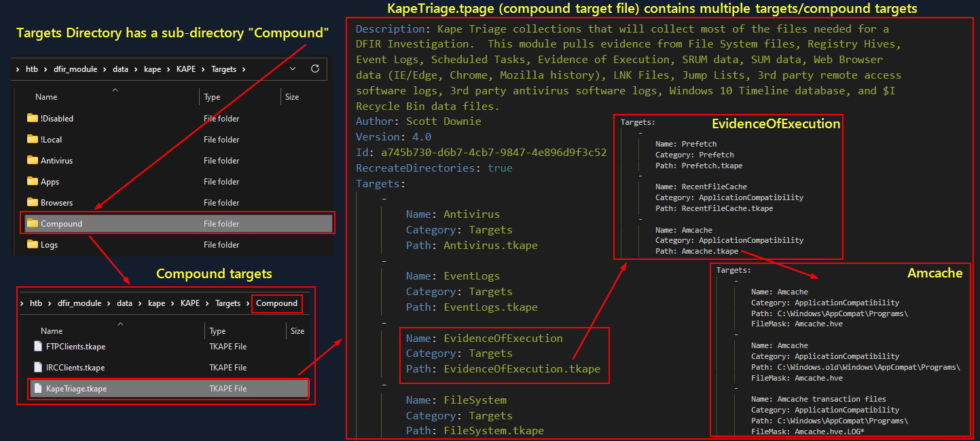Click the IRCClients.tkape file icon
980x441 pixels.
click(x=38, y=367)
